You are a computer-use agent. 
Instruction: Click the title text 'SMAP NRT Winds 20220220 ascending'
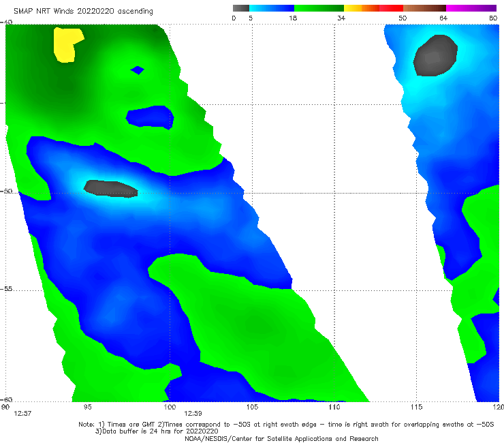83,11
